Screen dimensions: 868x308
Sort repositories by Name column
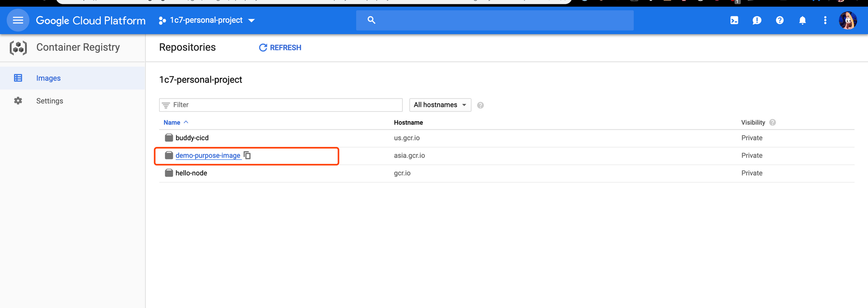172,123
